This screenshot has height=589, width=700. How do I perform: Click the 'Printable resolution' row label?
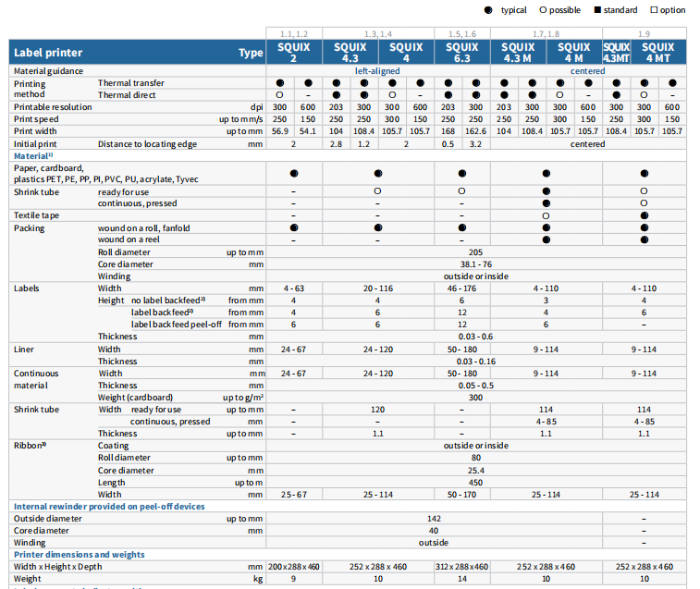(53, 107)
